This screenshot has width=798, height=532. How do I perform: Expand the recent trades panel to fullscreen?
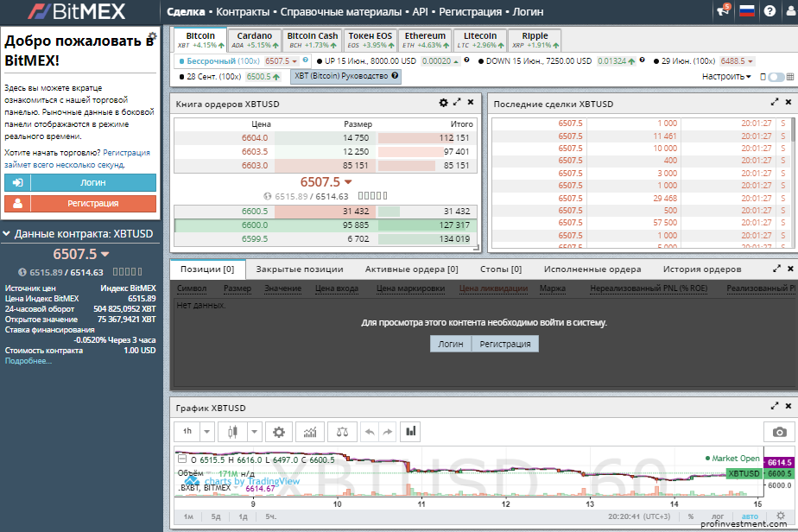point(775,102)
